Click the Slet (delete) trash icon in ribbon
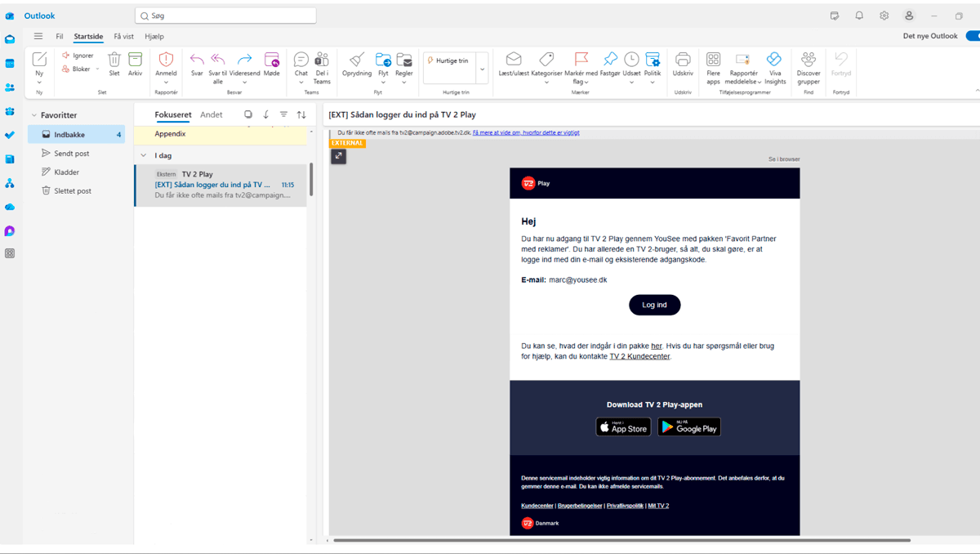Screen dimensions: 980x554 tap(114, 60)
